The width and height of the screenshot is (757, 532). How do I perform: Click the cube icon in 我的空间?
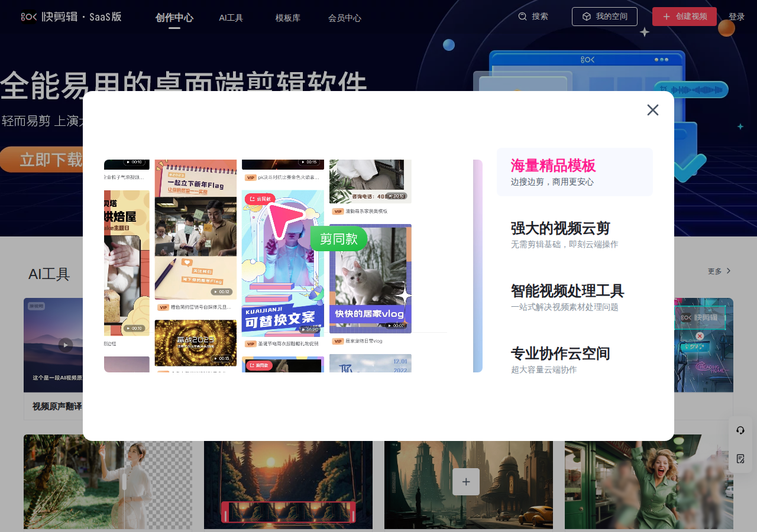point(586,17)
